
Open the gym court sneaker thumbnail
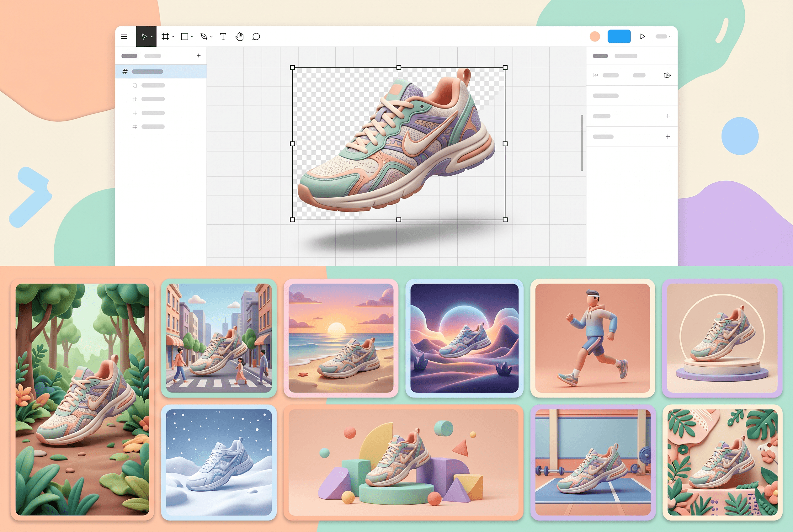tap(593, 462)
